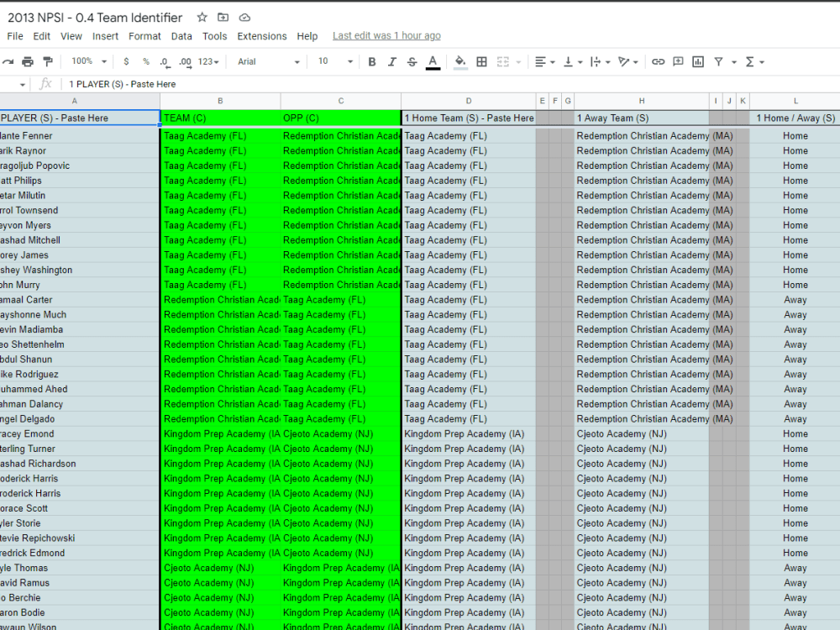Open the Extensions menu
Image resolution: width=840 pixels, height=630 pixels.
pos(261,36)
